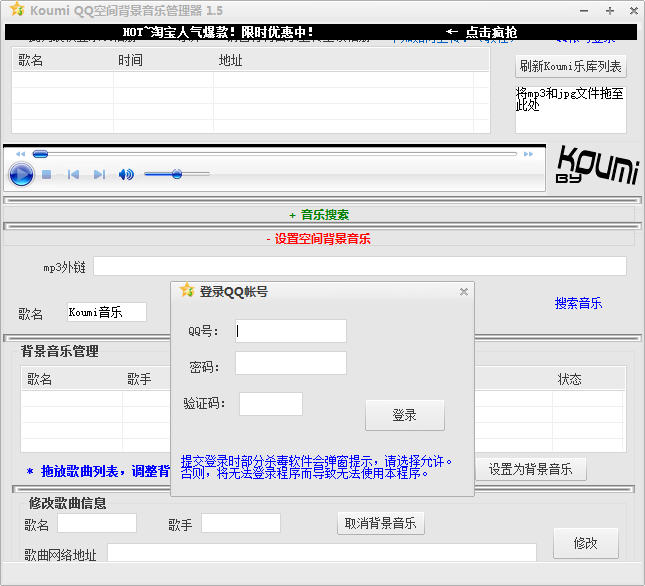Click the QQ号 input field
The image size is (645, 586).
(291, 331)
